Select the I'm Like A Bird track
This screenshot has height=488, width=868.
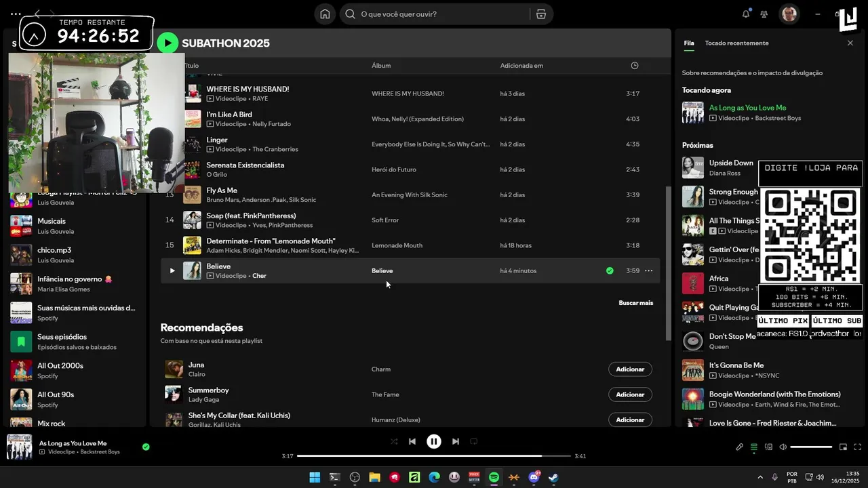click(410, 119)
